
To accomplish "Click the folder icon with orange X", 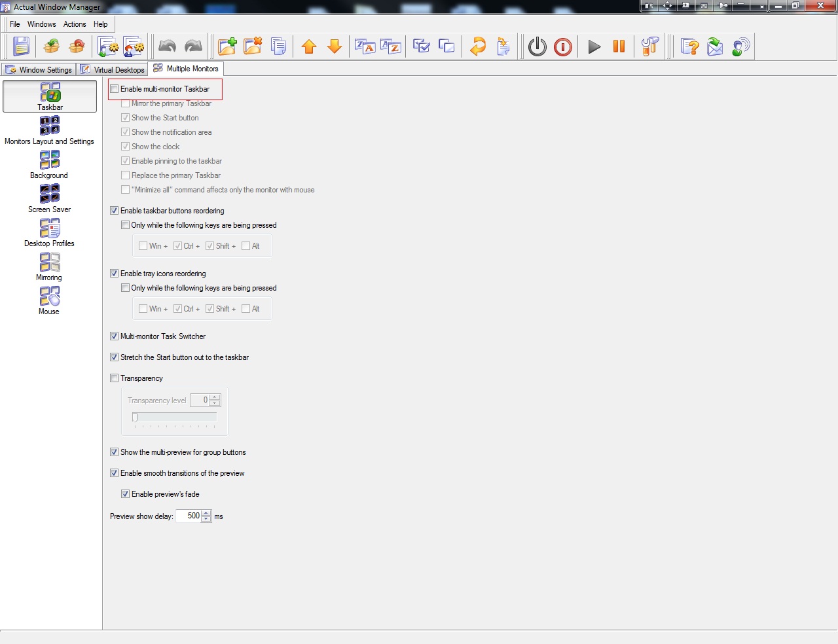I will (x=253, y=46).
